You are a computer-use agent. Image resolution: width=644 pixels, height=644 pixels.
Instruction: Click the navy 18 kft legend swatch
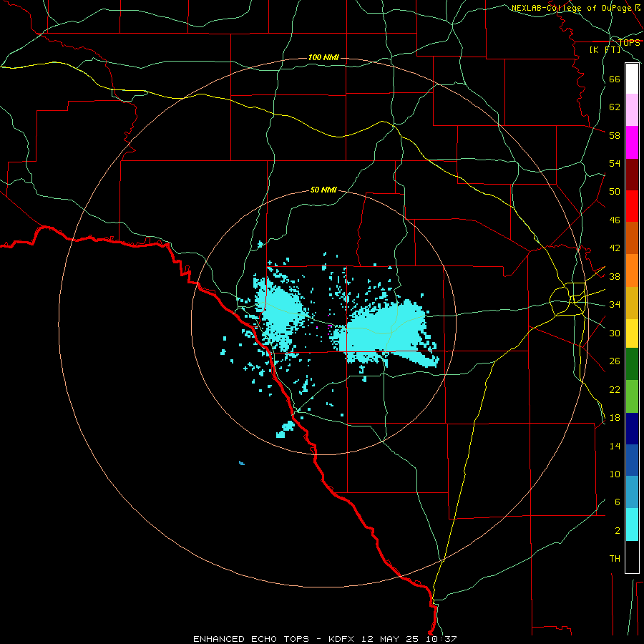pos(632,429)
